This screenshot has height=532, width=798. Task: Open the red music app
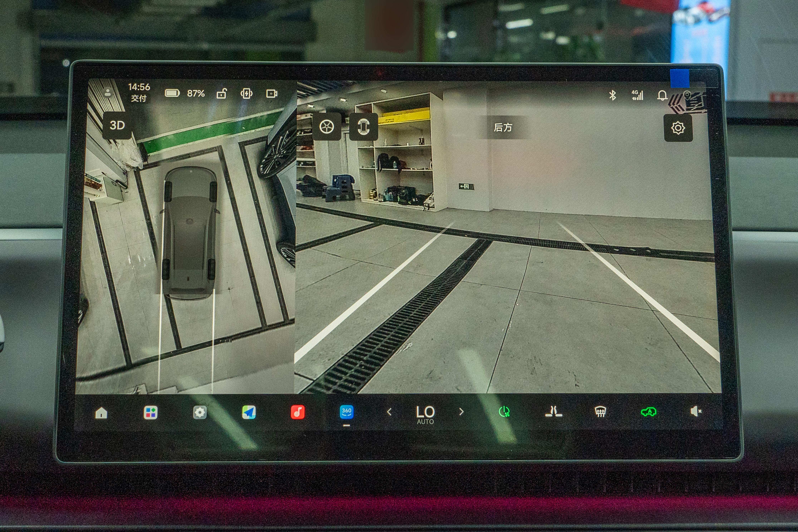point(298,412)
